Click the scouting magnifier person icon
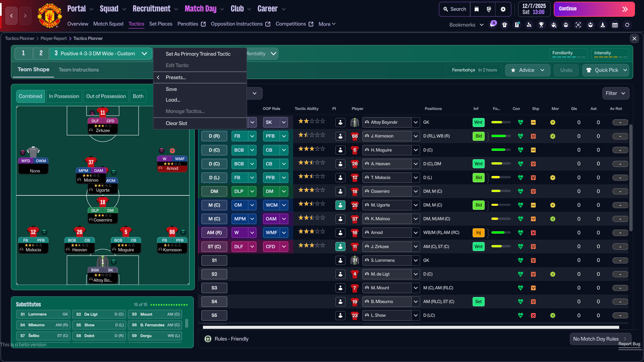 click(529, 25)
